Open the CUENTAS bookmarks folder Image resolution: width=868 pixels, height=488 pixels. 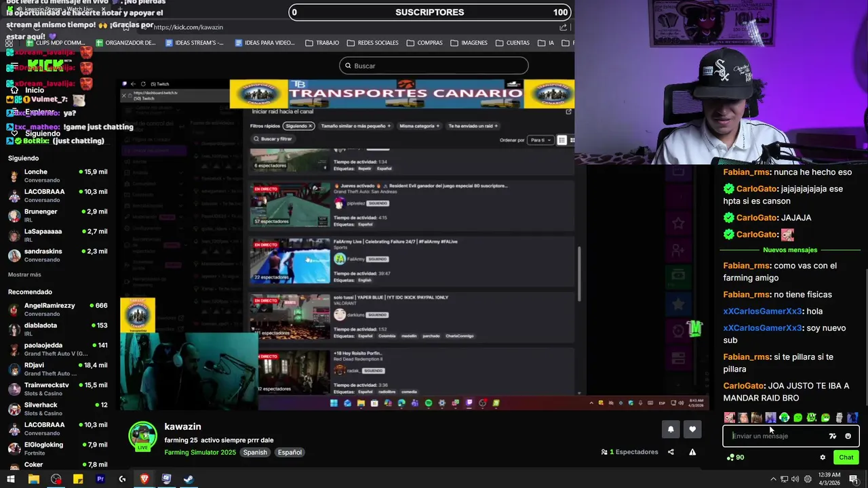(513, 43)
